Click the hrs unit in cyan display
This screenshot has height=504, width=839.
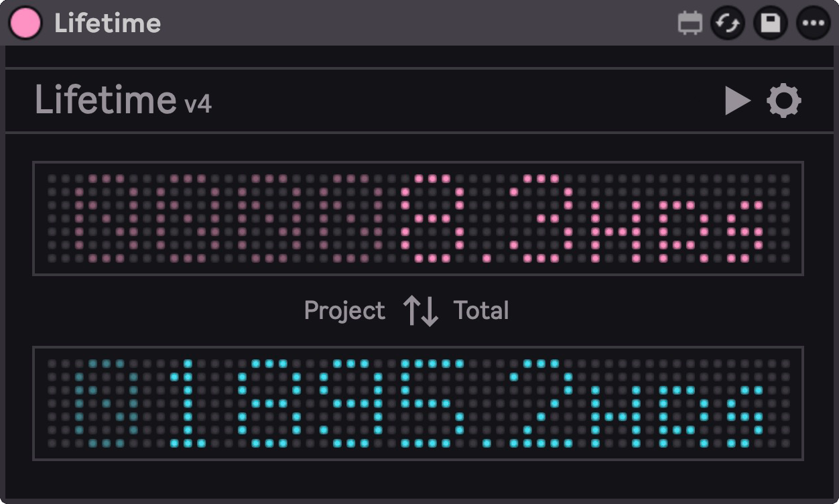(x=677, y=416)
